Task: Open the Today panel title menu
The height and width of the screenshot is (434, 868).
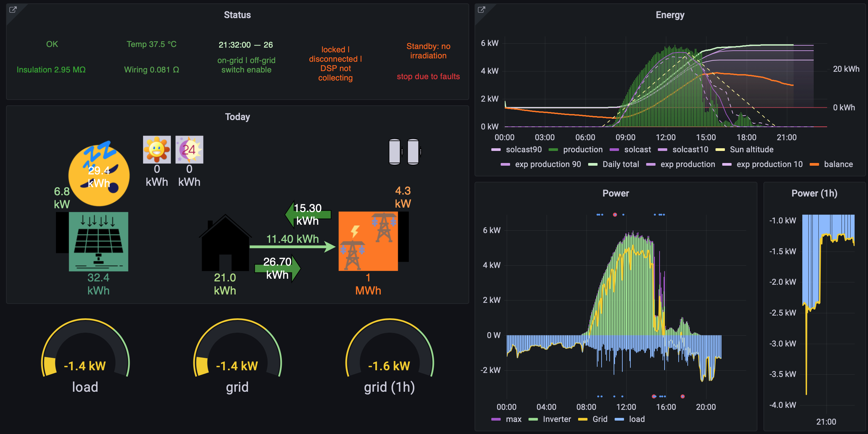Action: point(237,117)
